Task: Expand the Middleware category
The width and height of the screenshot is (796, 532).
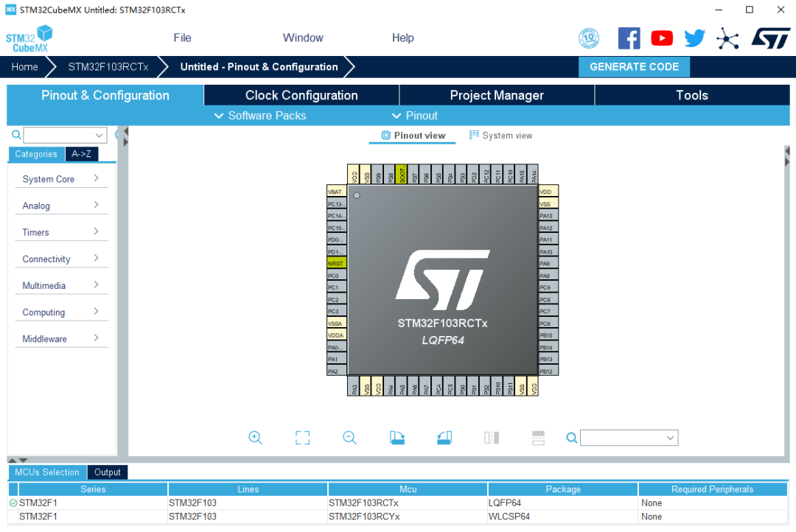Action: (61, 339)
